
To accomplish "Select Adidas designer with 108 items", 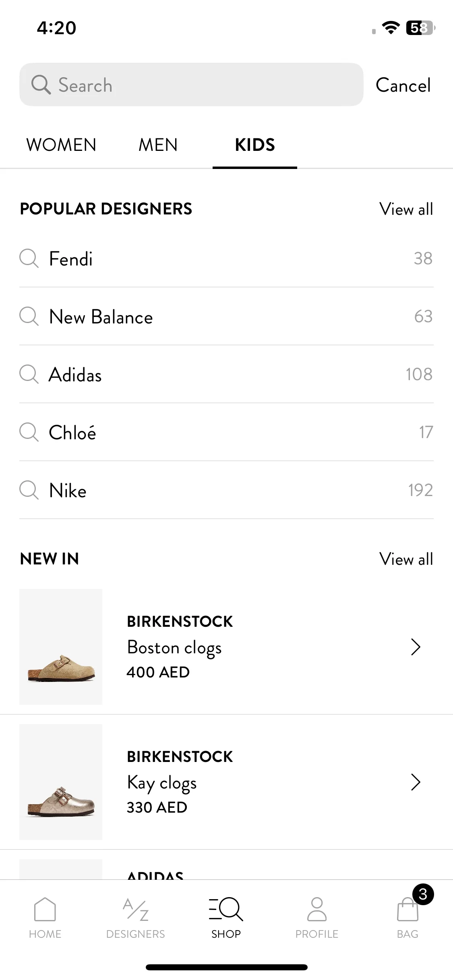I will (226, 374).
